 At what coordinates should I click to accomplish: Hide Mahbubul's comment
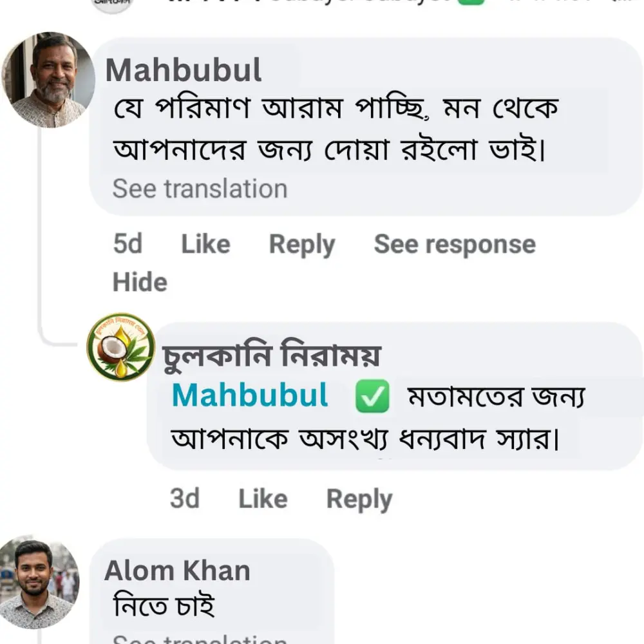pos(140,282)
